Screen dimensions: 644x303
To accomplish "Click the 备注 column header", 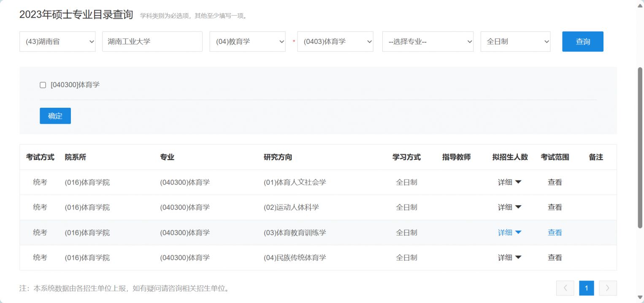I will click(x=596, y=157).
